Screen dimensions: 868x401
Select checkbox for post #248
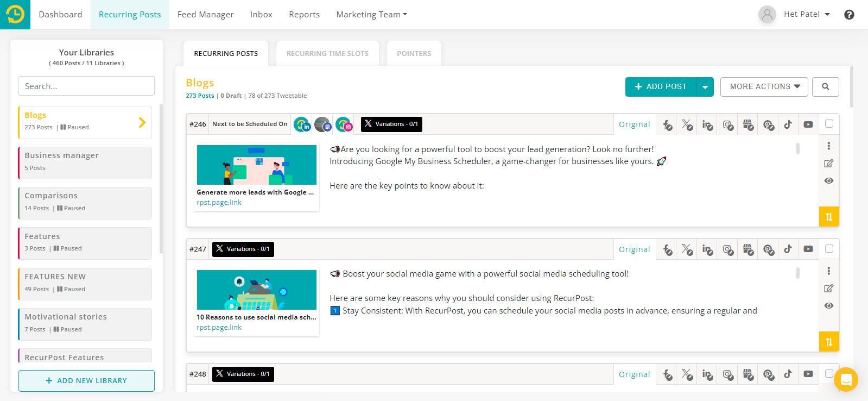(x=829, y=374)
